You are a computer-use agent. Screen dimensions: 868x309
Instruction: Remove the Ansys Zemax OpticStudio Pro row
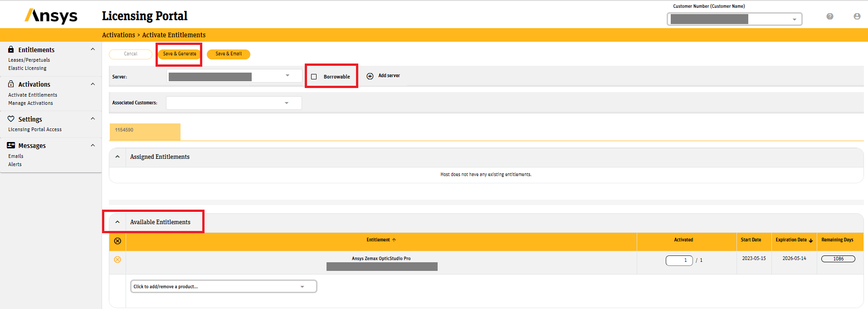(117, 260)
